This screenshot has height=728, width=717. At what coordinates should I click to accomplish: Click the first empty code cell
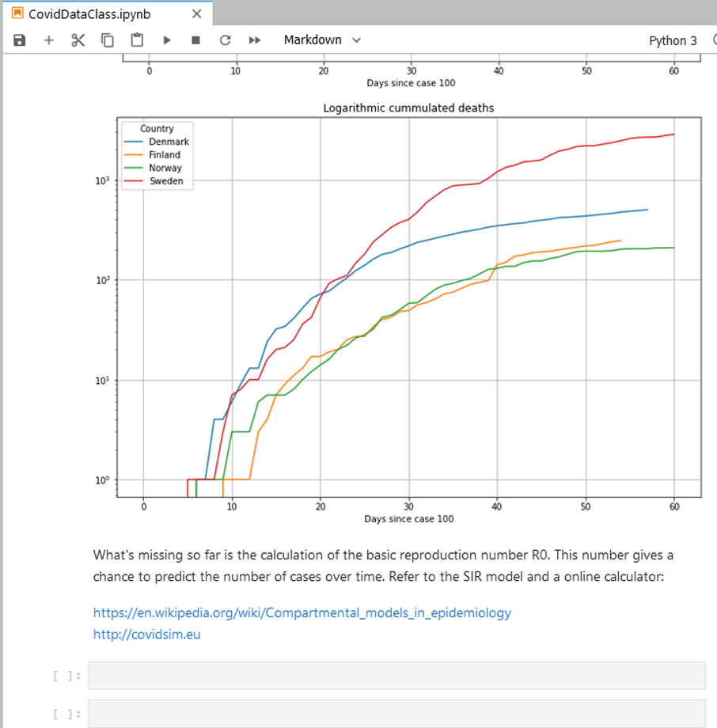[396, 676]
